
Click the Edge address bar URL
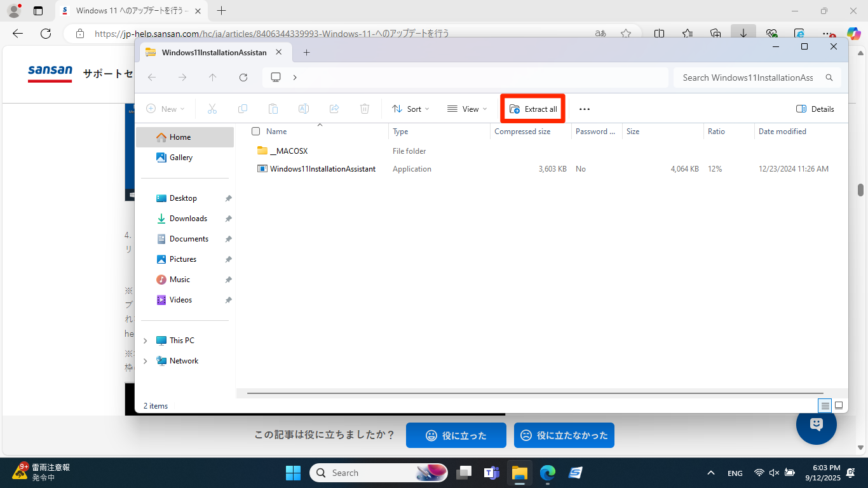[x=272, y=34]
